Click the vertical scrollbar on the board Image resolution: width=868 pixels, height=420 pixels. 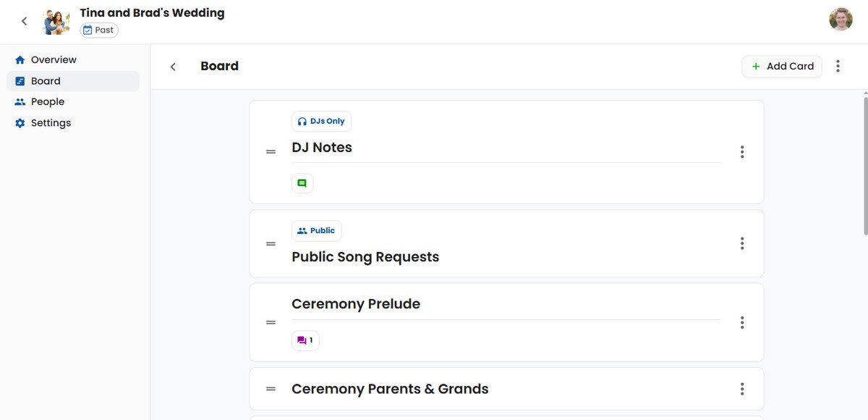pyautogui.click(x=865, y=165)
